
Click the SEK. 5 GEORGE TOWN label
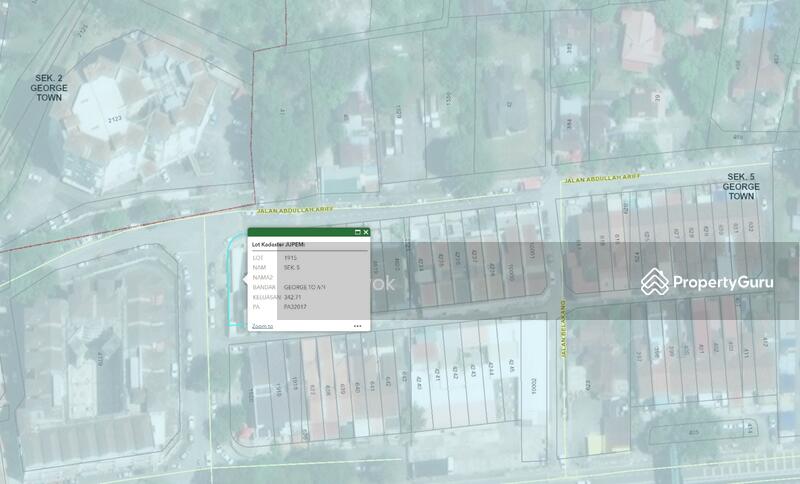tap(741, 187)
